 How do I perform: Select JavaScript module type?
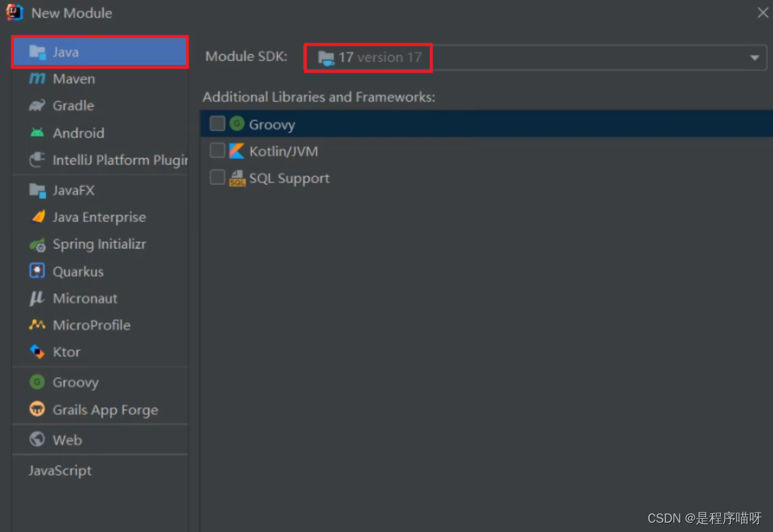click(x=60, y=471)
